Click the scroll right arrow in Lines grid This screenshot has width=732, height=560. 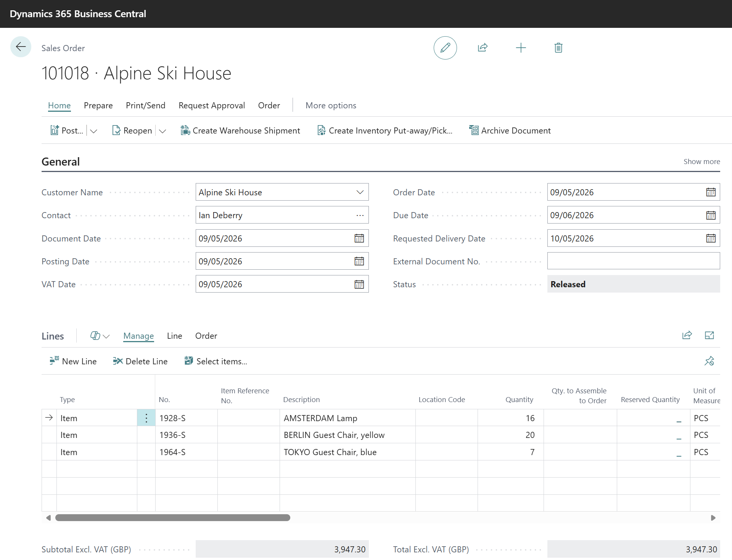(713, 518)
